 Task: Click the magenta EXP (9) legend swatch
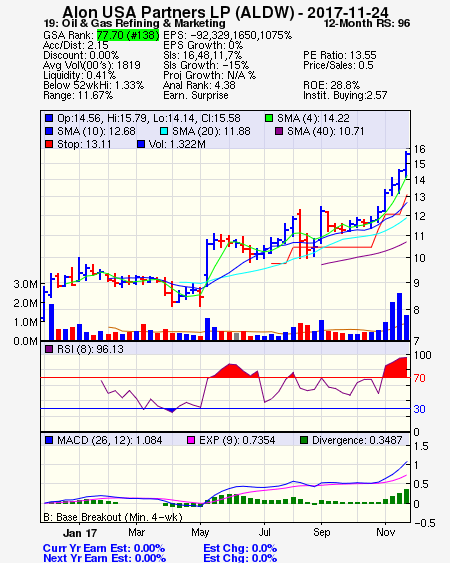191,440
